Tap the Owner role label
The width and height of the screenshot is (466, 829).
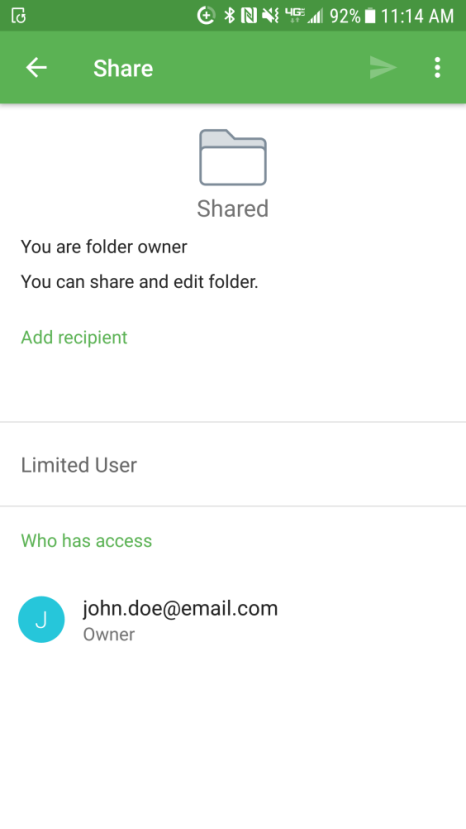(x=109, y=634)
